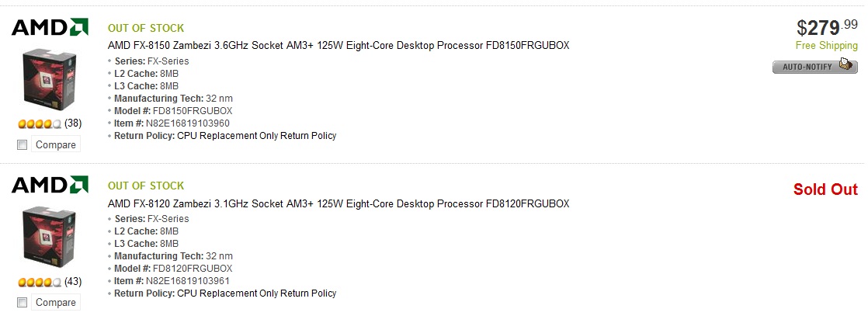
Task: Click the Auto-Notify button
Action: coord(815,67)
